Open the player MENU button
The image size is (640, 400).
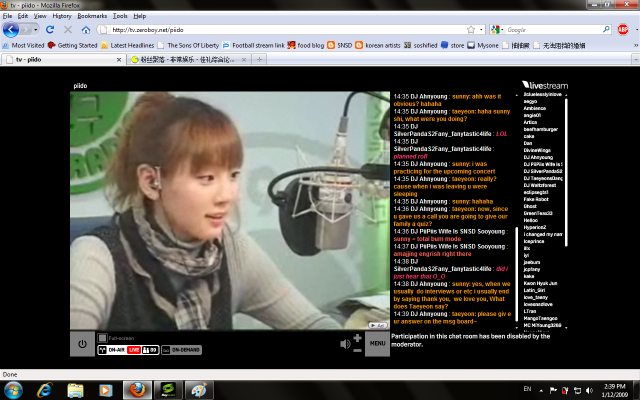tap(377, 345)
